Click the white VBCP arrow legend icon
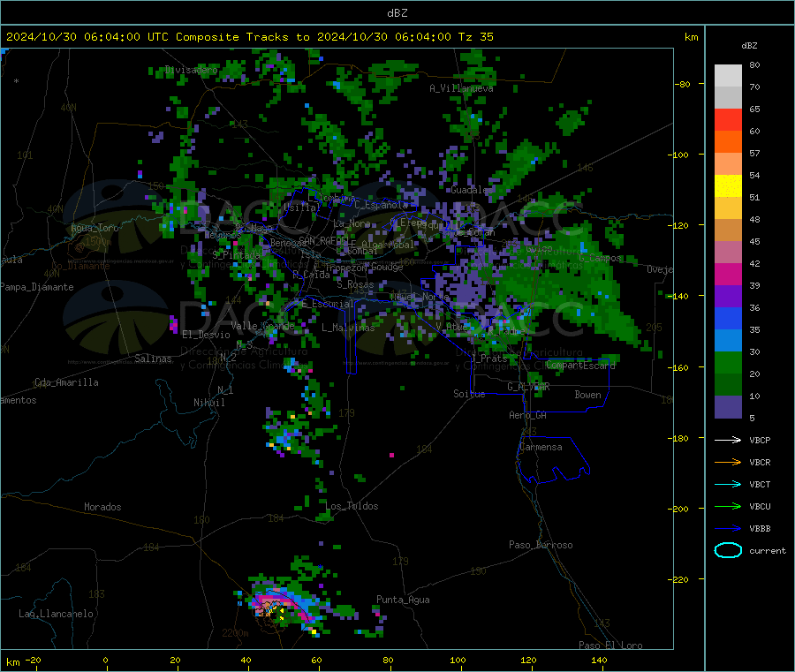 pyautogui.click(x=728, y=440)
